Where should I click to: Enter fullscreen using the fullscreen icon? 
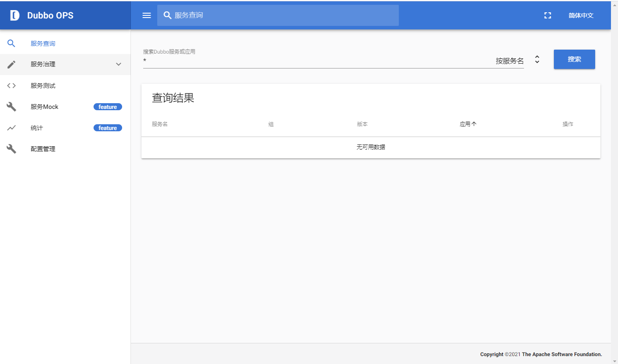click(x=547, y=15)
